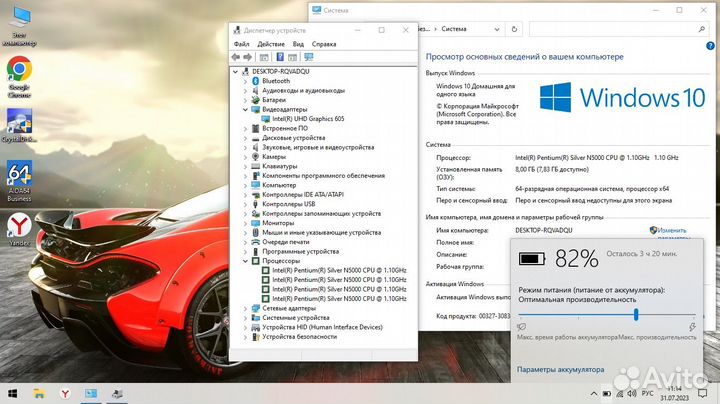Expand the Мониторы category

[x=245, y=223]
